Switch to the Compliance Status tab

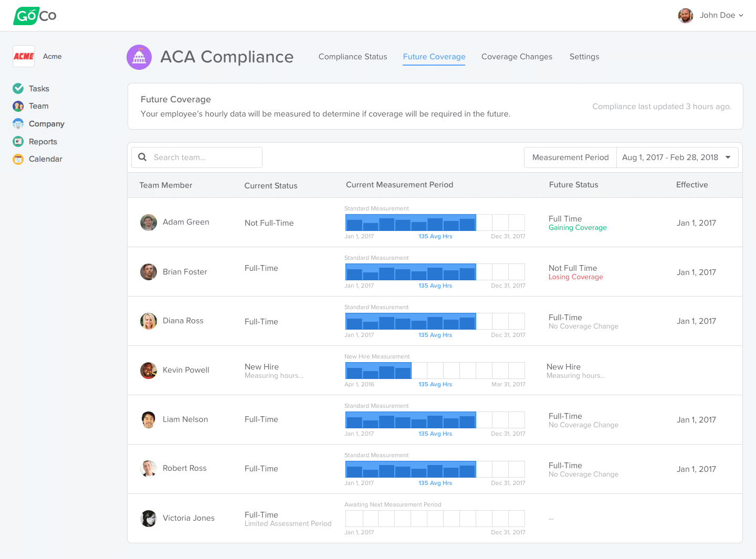coord(353,57)
